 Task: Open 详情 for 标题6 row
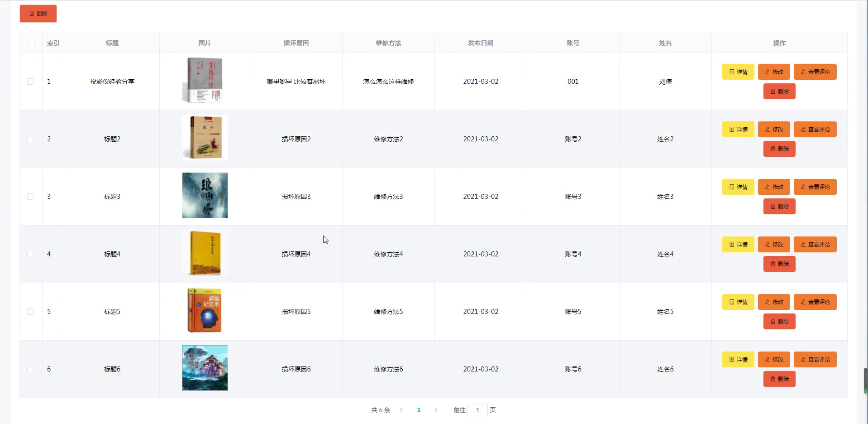738,360
